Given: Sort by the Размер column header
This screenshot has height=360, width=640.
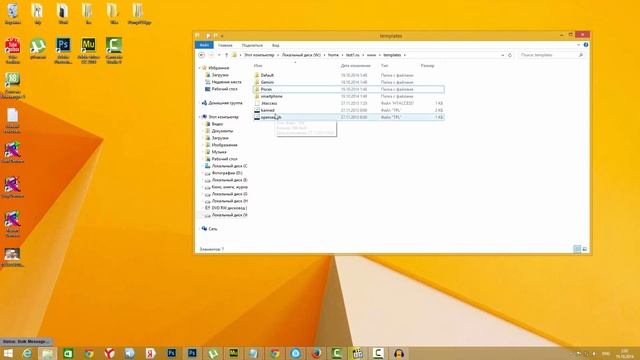Looking at the screenshot, I should click(427, 65).
